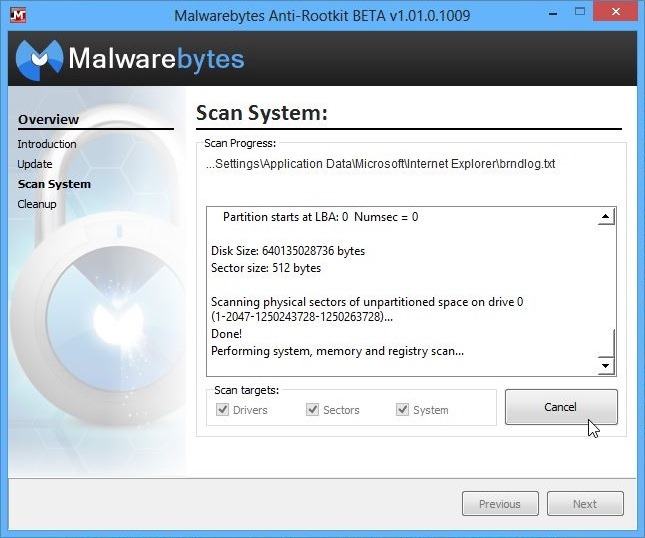Cancel the running scan
The image size is (645, 538).
pos(561,407)
